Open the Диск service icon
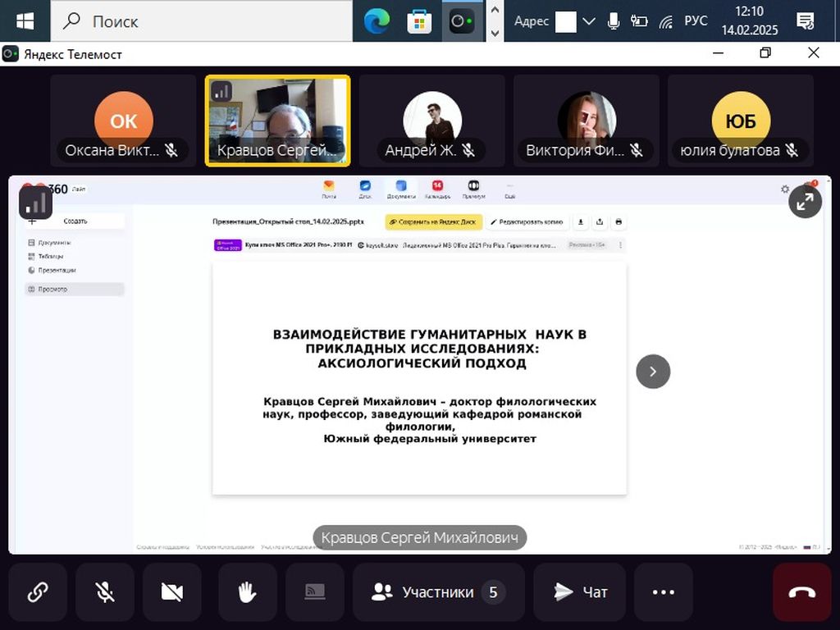840x630 pixels. pos(365,189)
